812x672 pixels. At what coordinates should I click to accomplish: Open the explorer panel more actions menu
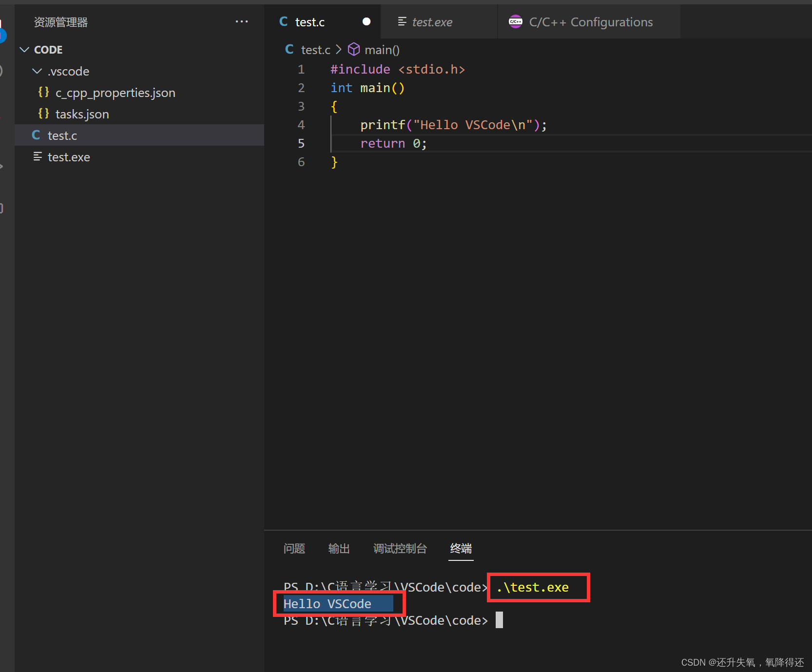[242, 21]
